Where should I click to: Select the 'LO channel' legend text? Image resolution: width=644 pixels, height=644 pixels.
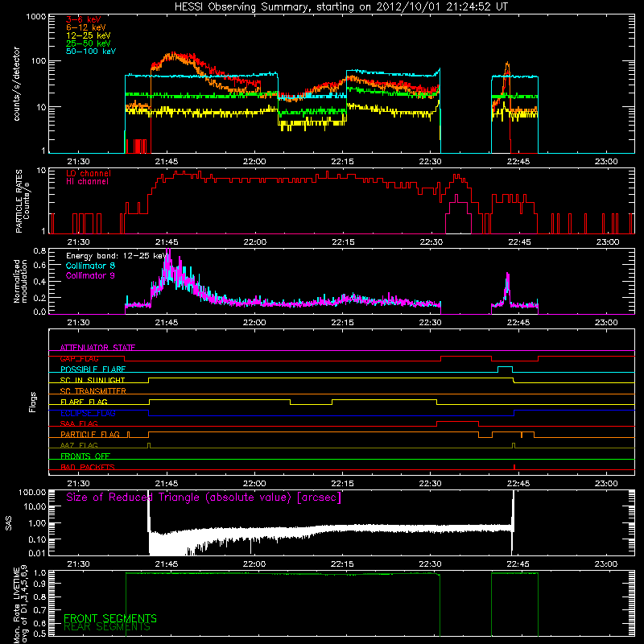[x=89, y=174]
